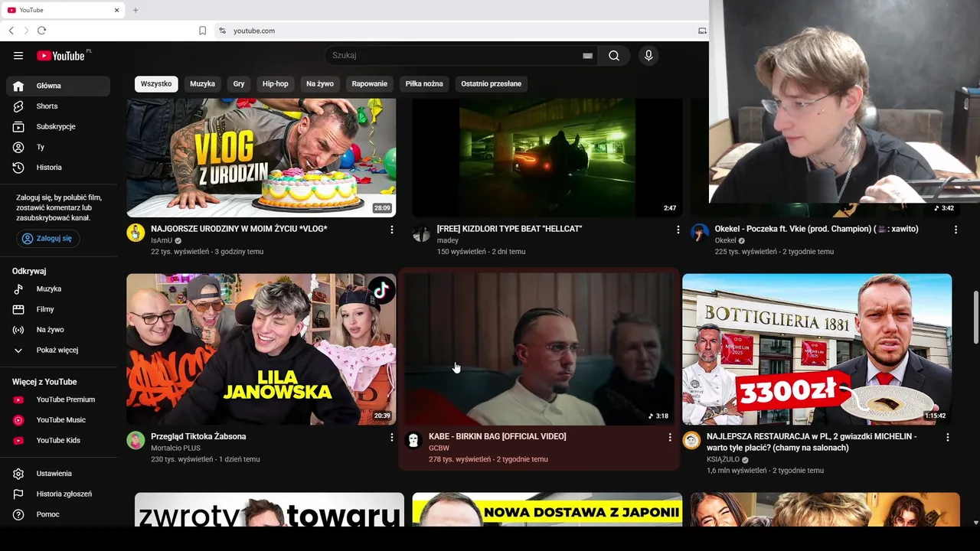Viewport: 980px width, 551px height.
Task: Select the Rapowanie filter chip
Action: tap(370, 84)
